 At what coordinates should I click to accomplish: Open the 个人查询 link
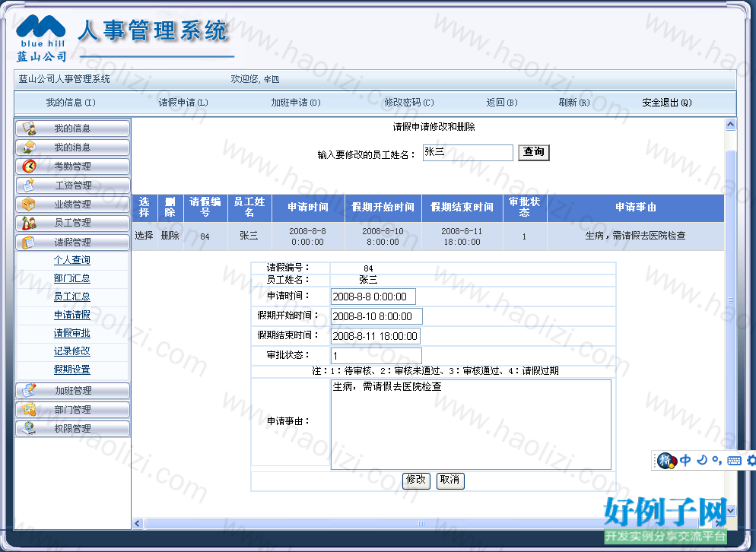coord(71,260)
